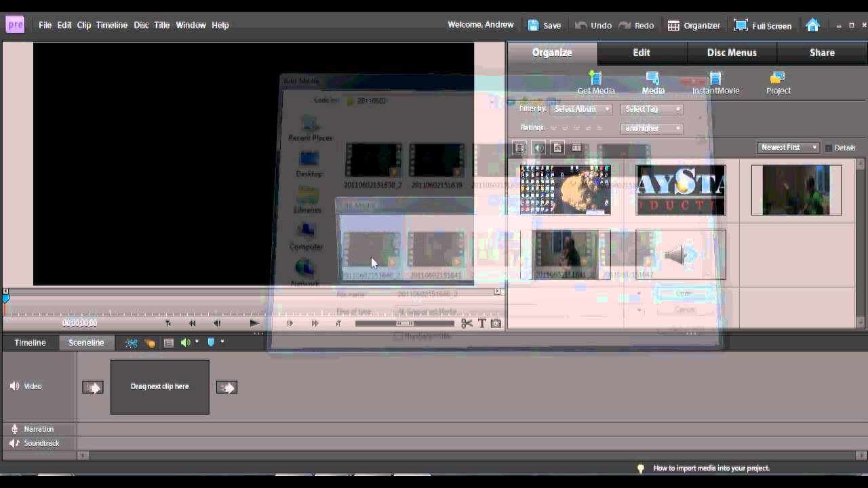
Task: Click the Home icon in top bar
Action: click(812, 25)
